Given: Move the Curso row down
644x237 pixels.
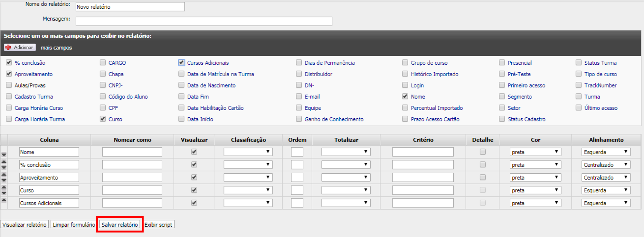Looking at the screenshot, I should point(4,193).
